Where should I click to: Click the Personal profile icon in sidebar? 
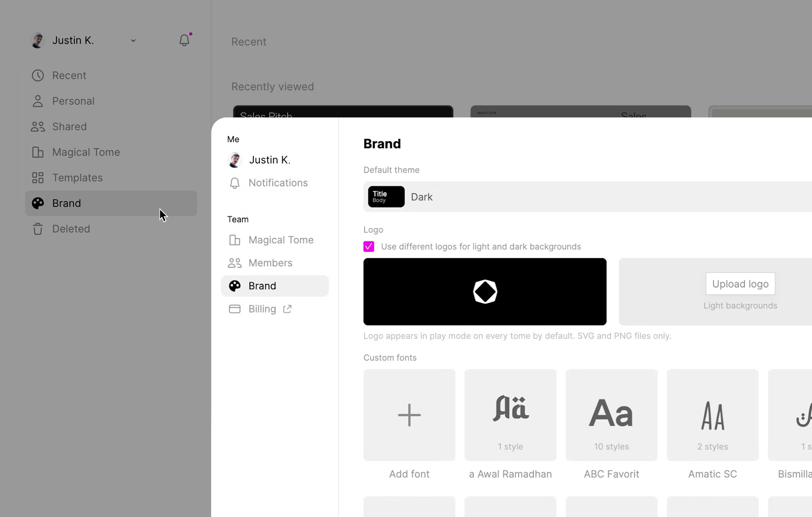pyautogui.click(x=37, y=101)
